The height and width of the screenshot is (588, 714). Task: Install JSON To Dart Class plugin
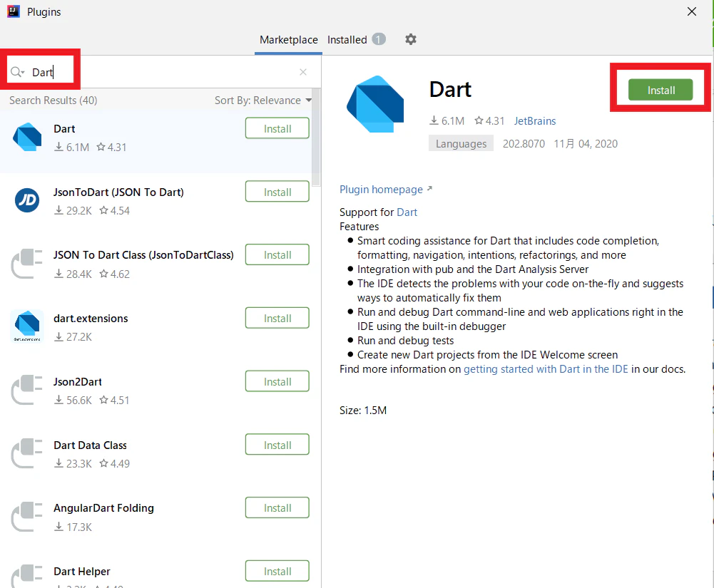click(x=277, y=255)
